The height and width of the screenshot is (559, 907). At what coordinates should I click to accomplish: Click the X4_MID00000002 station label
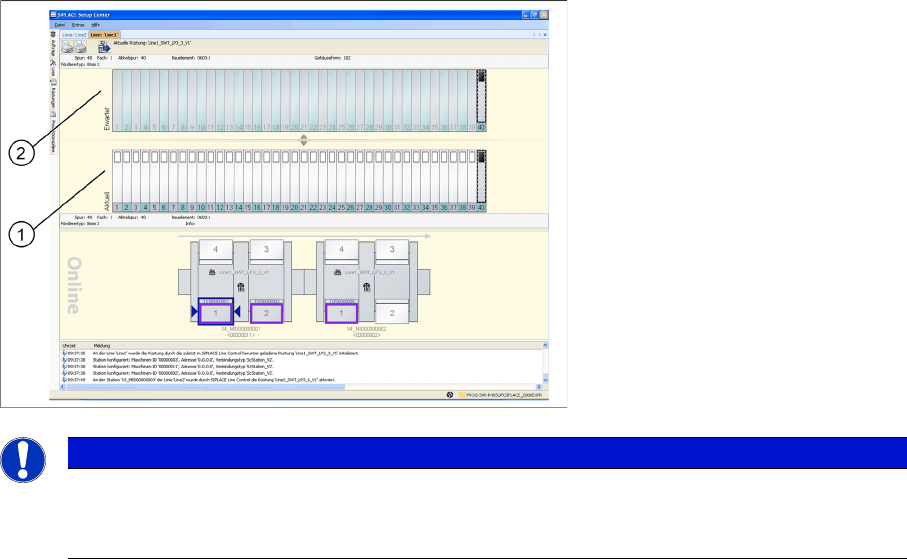366,329
